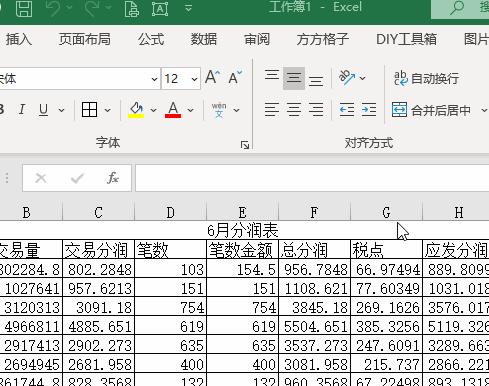Select column C header
This screenshot has height=386, width=489.
tap(98, 212)
